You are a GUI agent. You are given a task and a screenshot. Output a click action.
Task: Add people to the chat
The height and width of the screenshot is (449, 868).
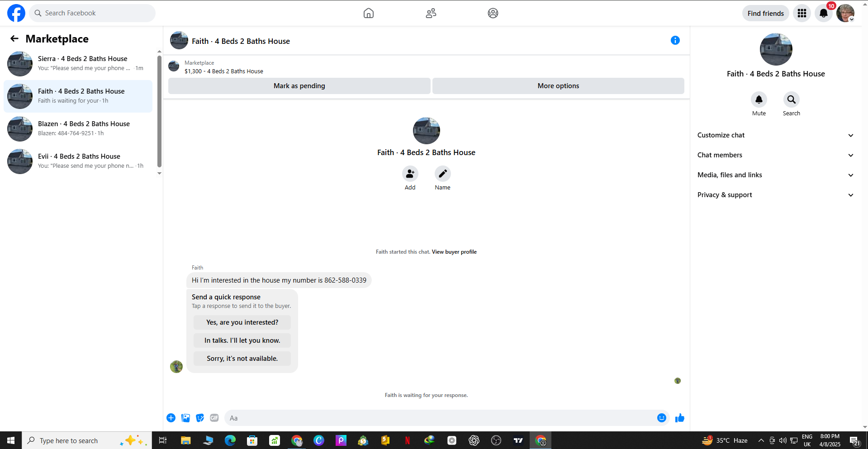click(410, 174)
